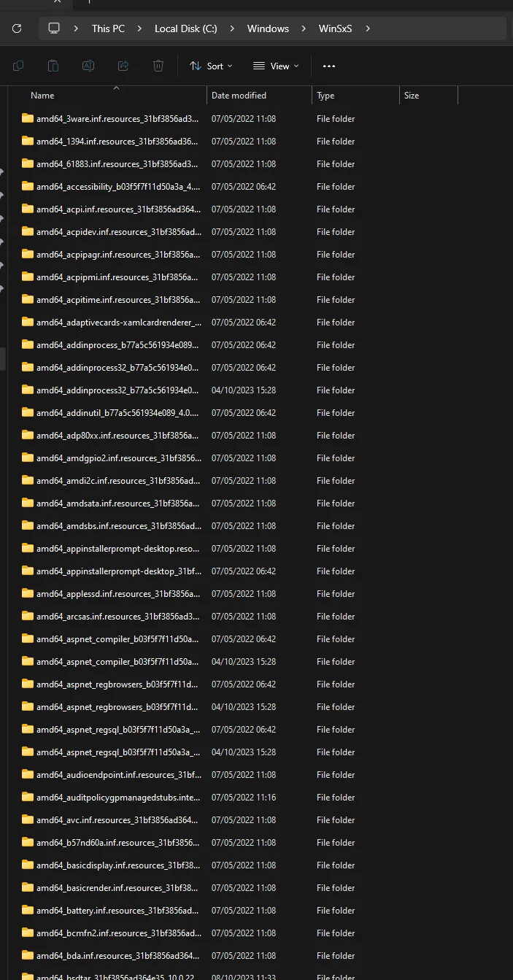This screenshot has width=513, height=980.
Task: Click the Paste clipboard icon
Action: (53, 66)
